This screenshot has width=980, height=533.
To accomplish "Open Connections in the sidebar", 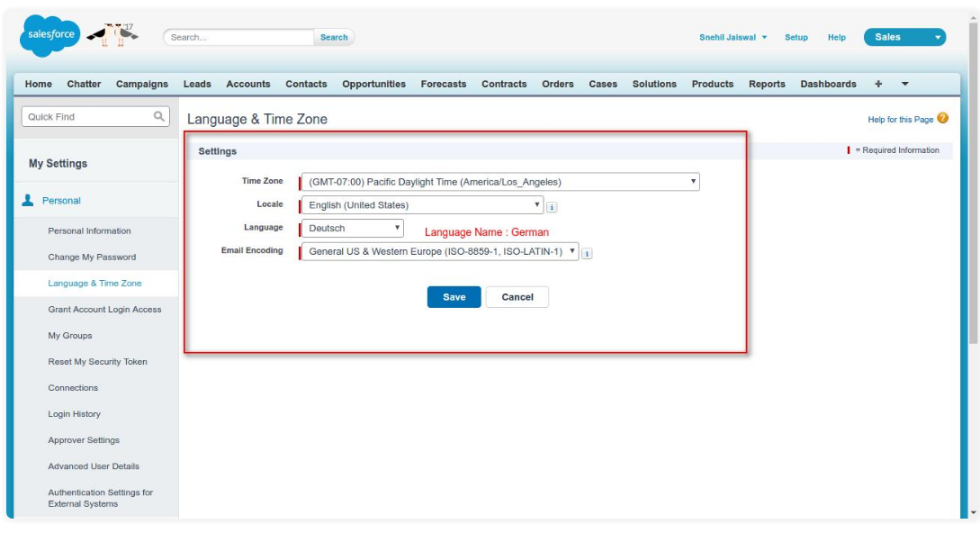I will click(73, 388).
